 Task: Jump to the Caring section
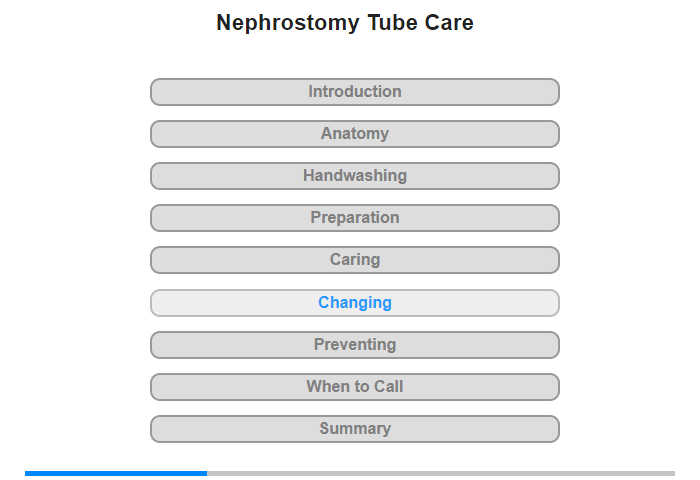(x=354, y=260)
